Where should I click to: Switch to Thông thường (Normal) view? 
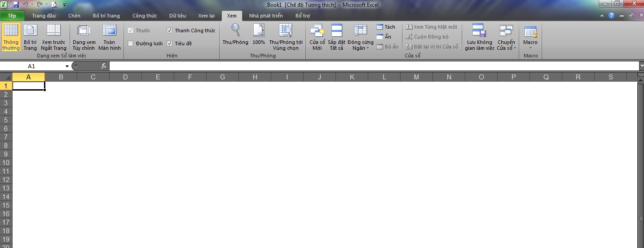click(11, 37)
